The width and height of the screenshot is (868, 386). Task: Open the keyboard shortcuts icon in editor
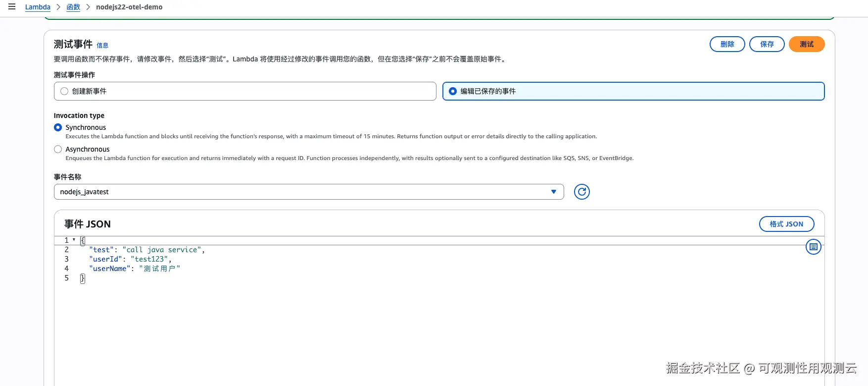tap(814, 247)
